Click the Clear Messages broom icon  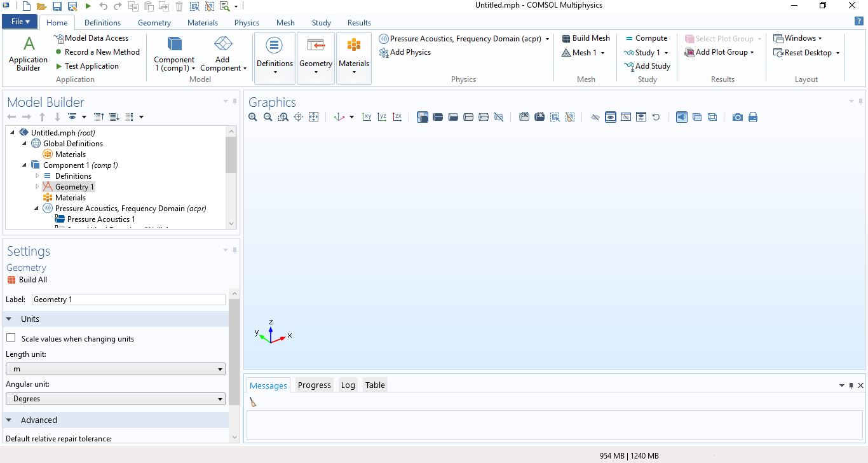[x=253, y=402]
